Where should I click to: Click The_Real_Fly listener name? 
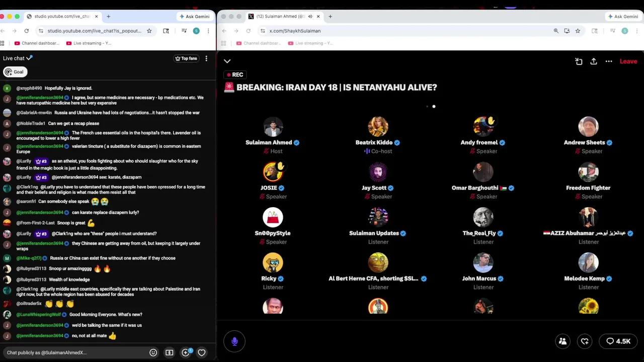coord(479,233)
